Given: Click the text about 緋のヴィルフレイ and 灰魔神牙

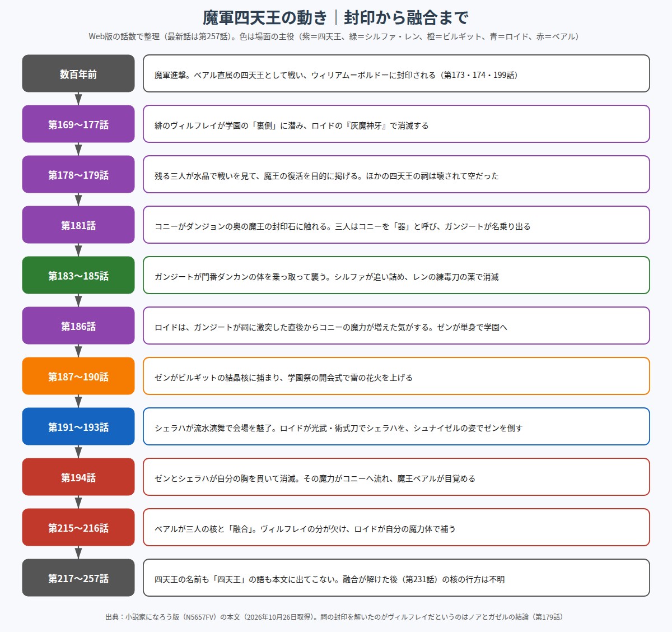Looking at the screenshot, I should [x=292, y=126].
